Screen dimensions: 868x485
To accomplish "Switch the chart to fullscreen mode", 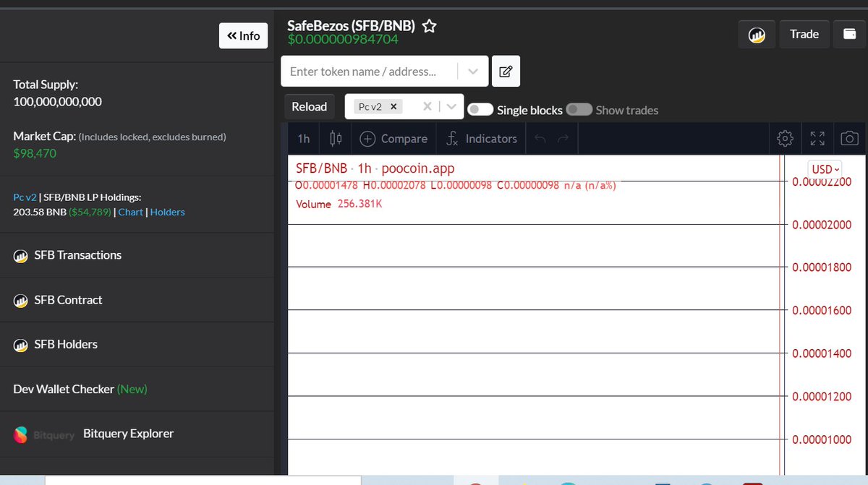I will [817, 139].
